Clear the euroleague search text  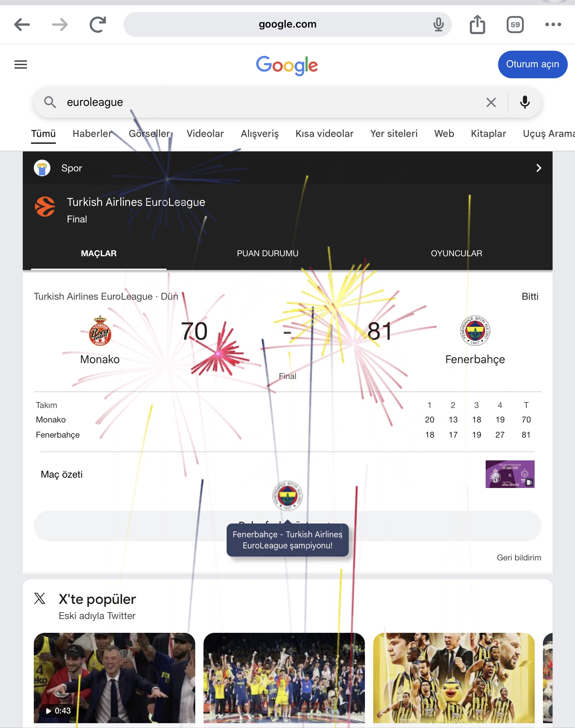(x=491, y=102)
